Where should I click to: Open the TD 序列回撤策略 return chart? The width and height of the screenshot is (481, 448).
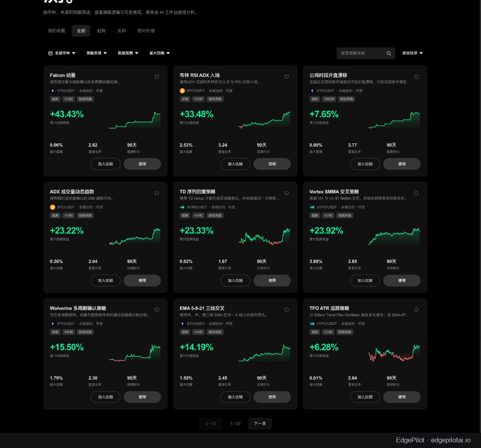(264, 236)
